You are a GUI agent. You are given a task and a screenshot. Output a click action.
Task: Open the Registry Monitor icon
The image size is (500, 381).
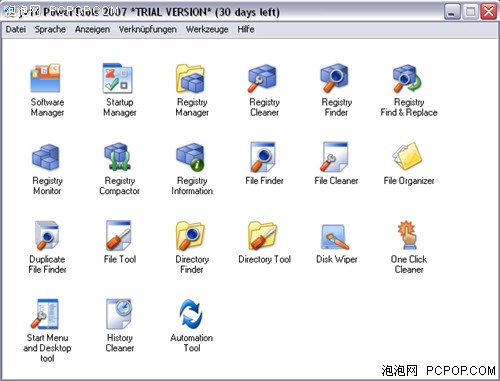tap(46, 157)
